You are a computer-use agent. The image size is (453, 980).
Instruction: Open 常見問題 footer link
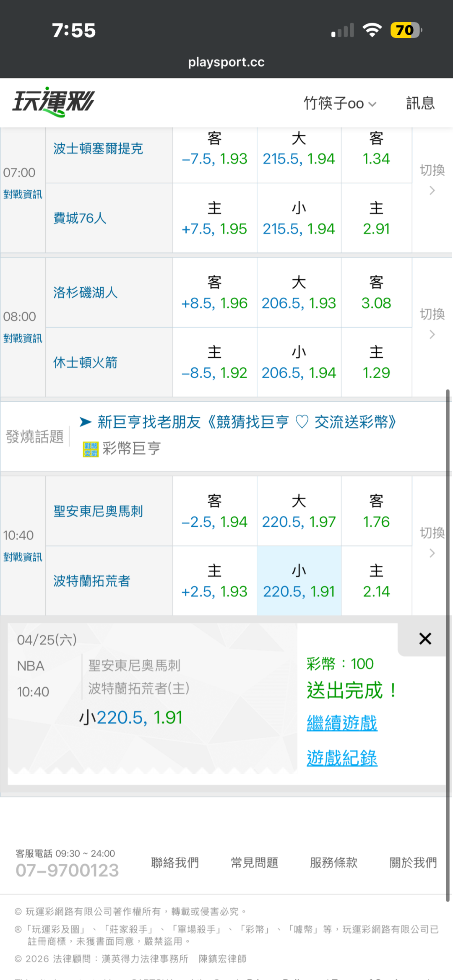pos(255,863)
